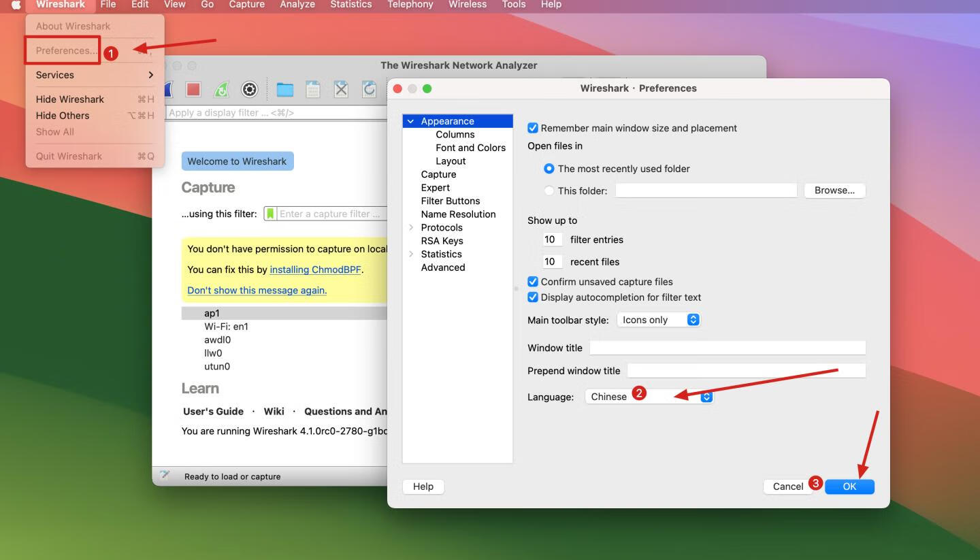Click the Help button in Preferences
Screen dimensions: 980x560
[423, 487]
